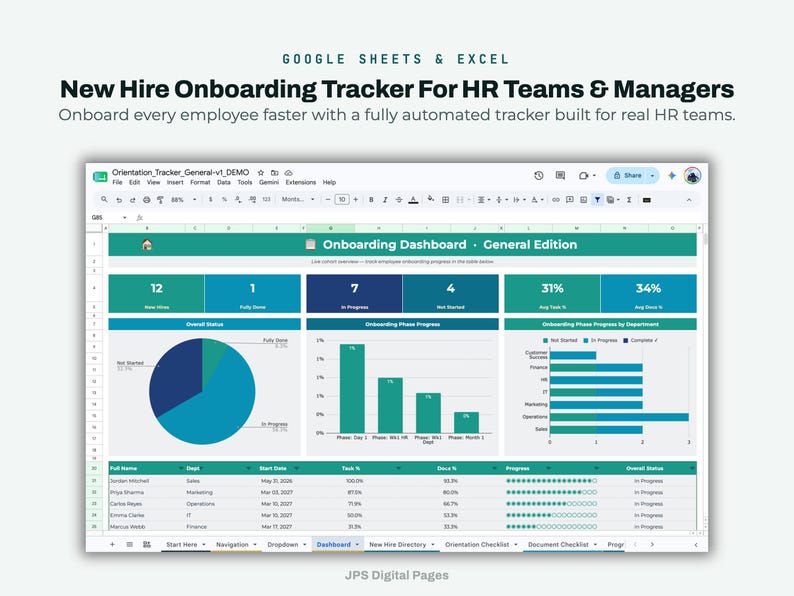Screen dimensions: 794x596
Task: Collapse the toolbar with the up chevron
Action: point(689,200)
